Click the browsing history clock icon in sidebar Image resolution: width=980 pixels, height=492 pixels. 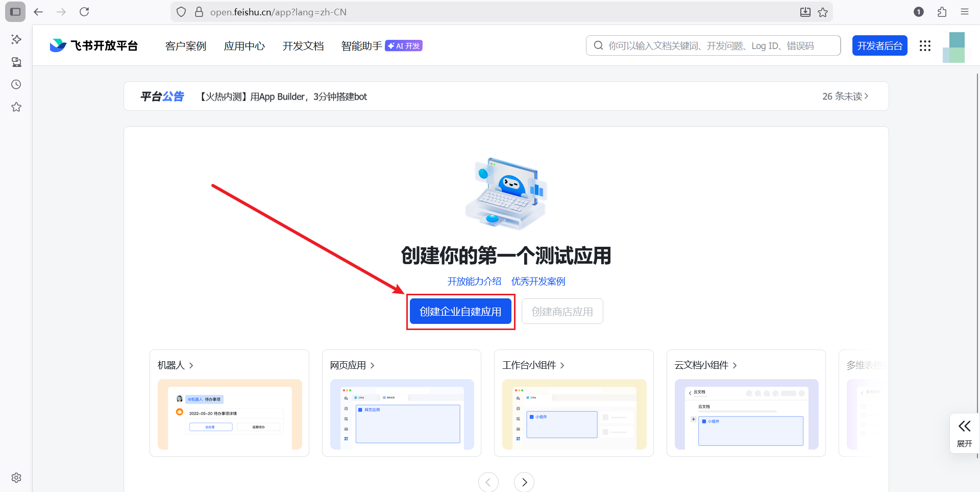[16, 84]
